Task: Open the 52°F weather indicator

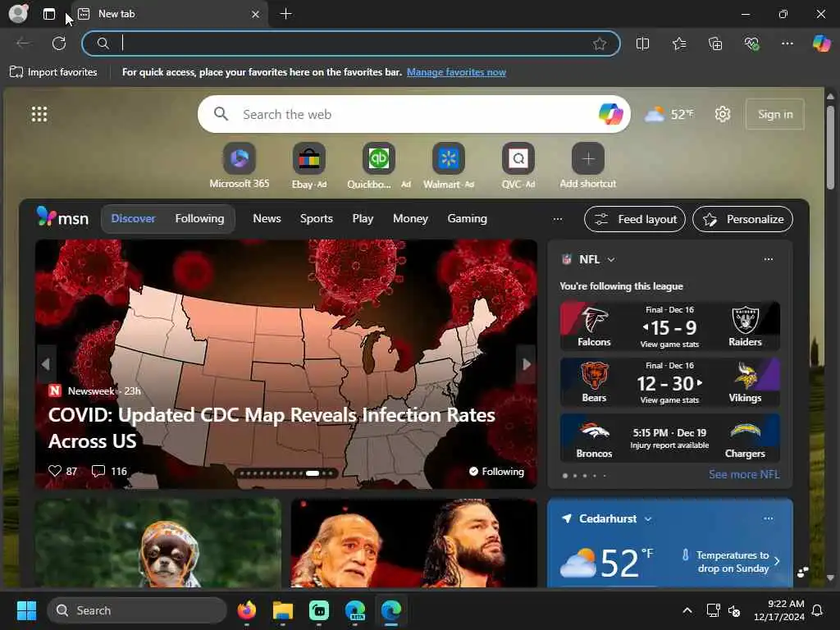Action: (x=669, y=114)
